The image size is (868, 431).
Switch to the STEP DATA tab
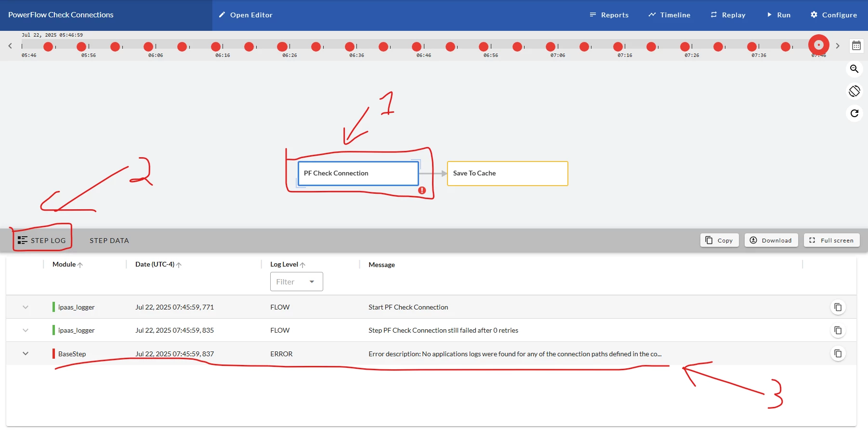[x=109, y=241]
